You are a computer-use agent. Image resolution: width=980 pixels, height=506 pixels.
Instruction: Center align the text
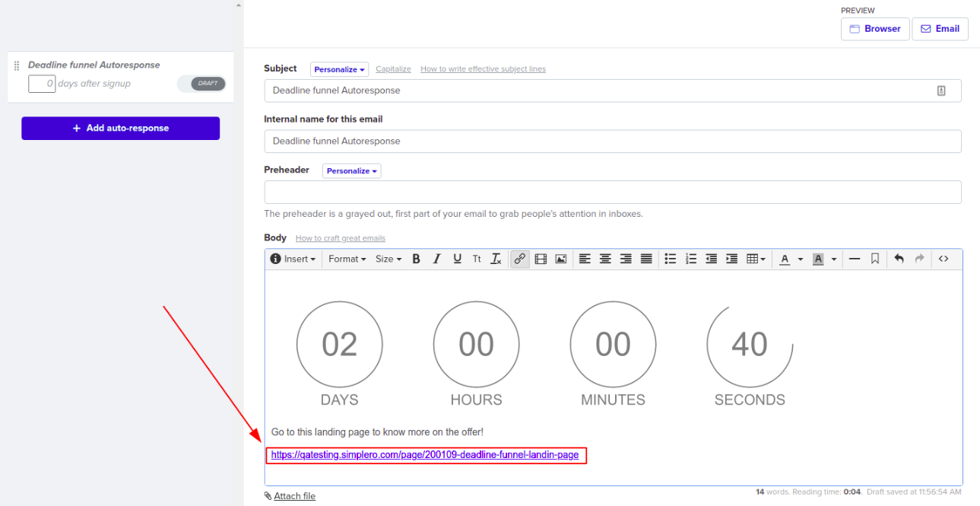(x=605, y=259)
